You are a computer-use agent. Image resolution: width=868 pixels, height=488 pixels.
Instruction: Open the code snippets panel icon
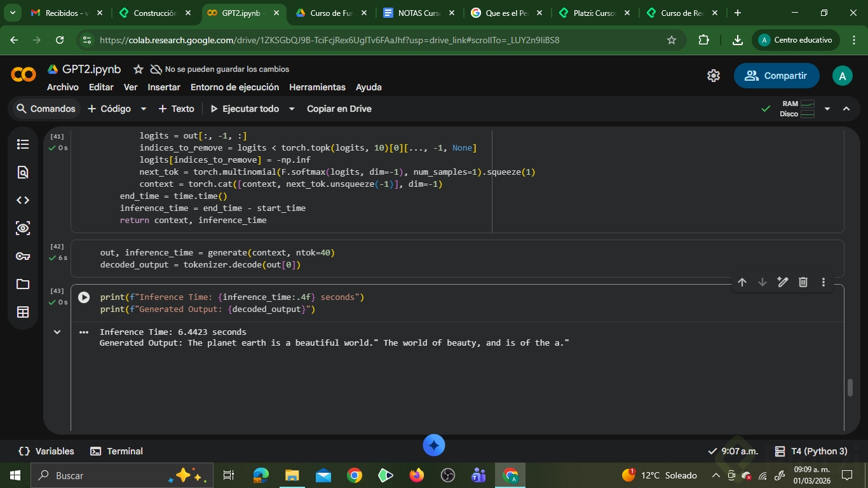23,200
